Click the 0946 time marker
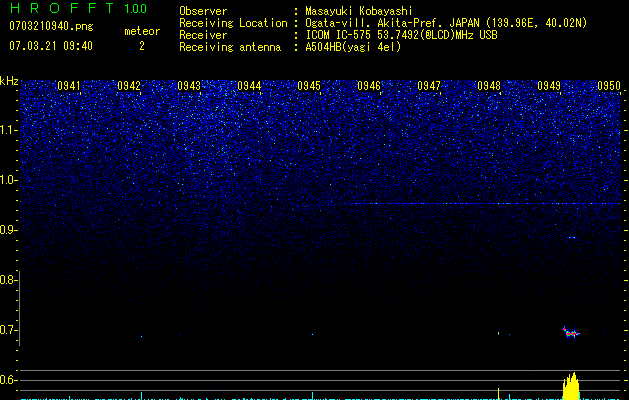 click(369, 86)
